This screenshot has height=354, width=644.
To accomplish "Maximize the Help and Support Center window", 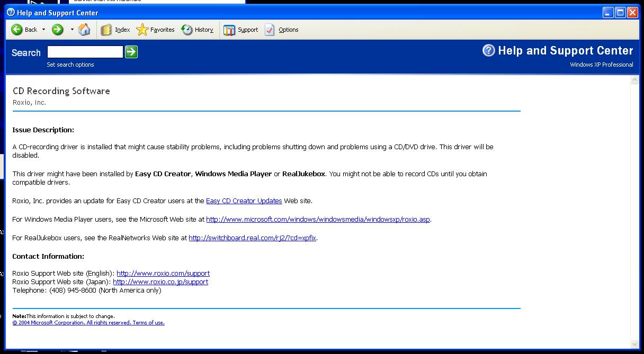I will [x=620, y=13].
